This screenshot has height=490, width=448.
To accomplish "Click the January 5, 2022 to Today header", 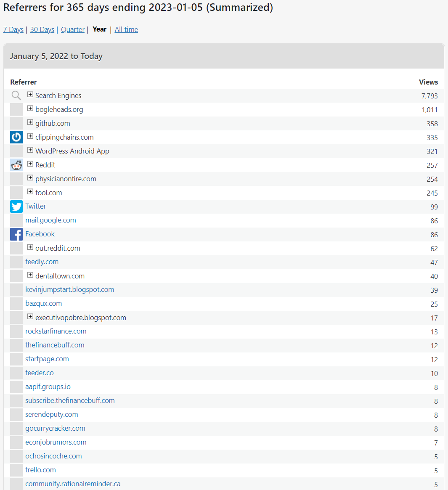I will (x=56, y=56).
